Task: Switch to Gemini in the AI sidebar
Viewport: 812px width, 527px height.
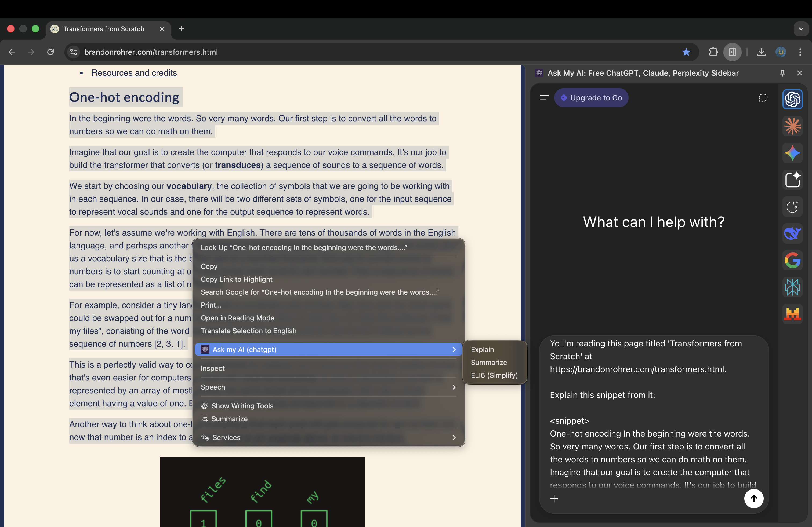Action: pos(793,153)
